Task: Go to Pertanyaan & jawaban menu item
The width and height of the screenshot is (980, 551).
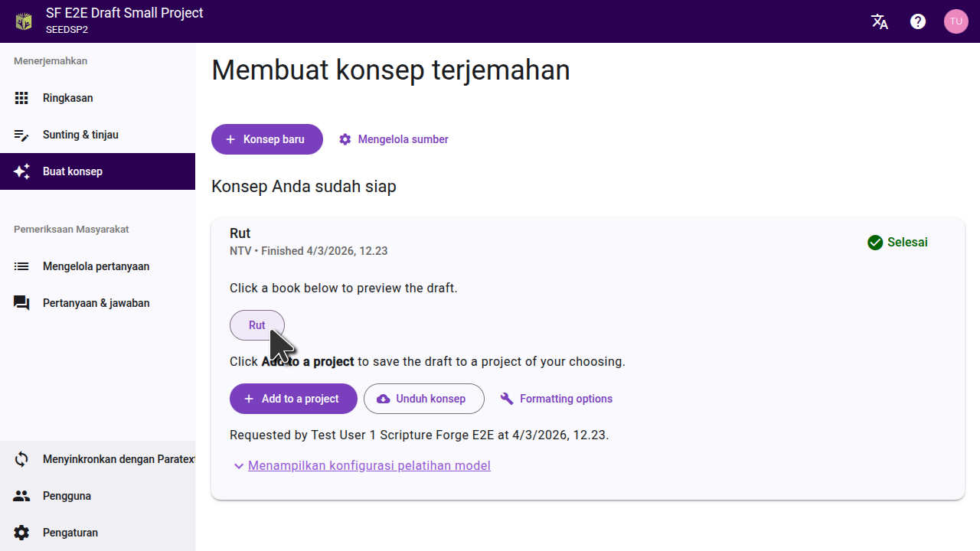Action: (96, 303)
